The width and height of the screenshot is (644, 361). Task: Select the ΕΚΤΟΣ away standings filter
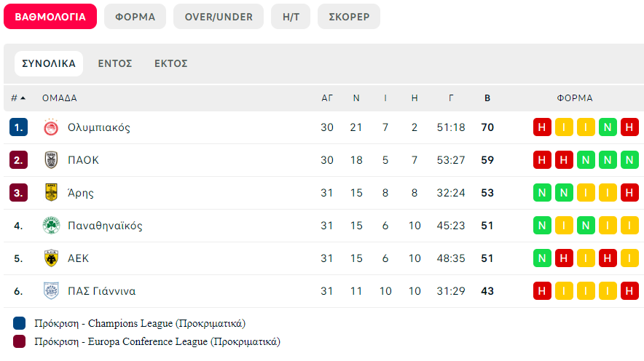[171, 63]
